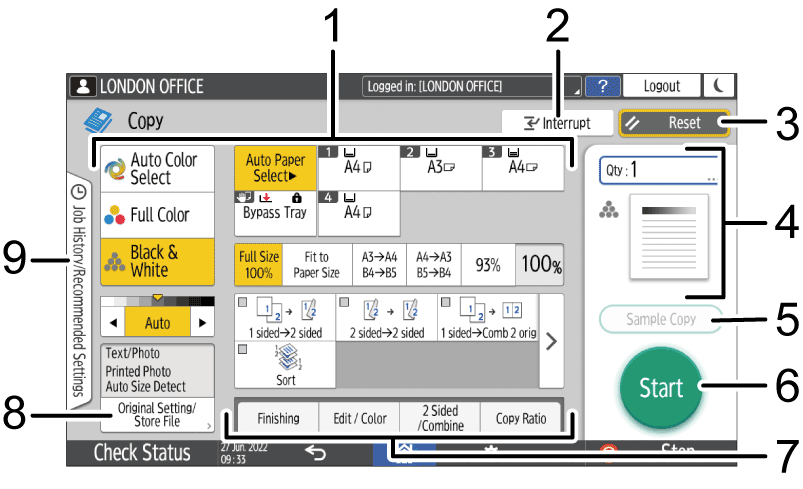Viewport: 803px width, 489px height.
Task: Open the Finishing tab
Action: click(277, 418)
